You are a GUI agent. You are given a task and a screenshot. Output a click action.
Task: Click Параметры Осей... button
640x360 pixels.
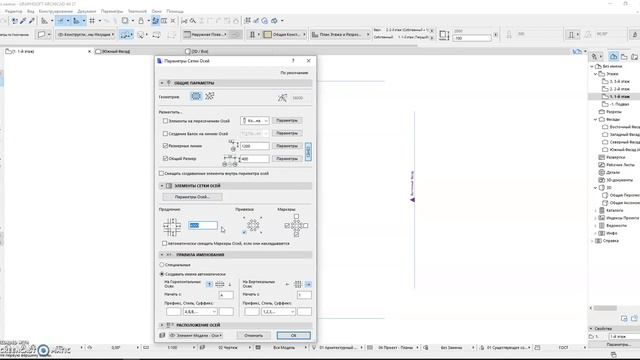[x=192, y=197]
